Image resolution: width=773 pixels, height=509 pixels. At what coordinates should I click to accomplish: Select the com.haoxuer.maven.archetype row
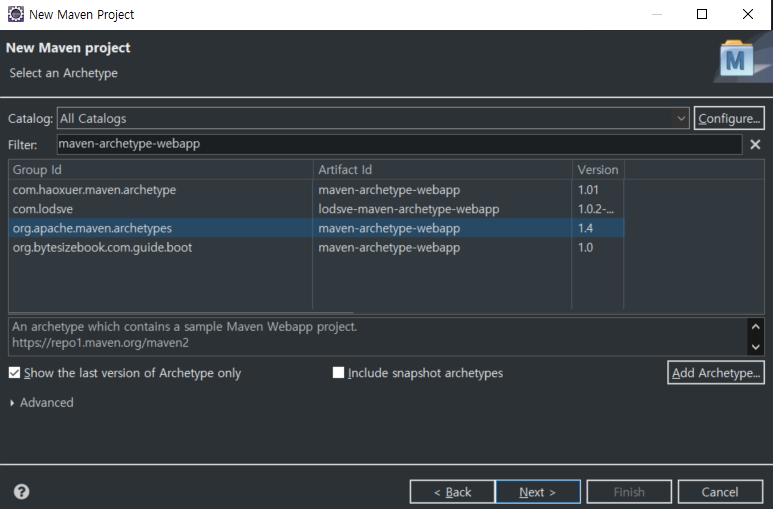316,189
